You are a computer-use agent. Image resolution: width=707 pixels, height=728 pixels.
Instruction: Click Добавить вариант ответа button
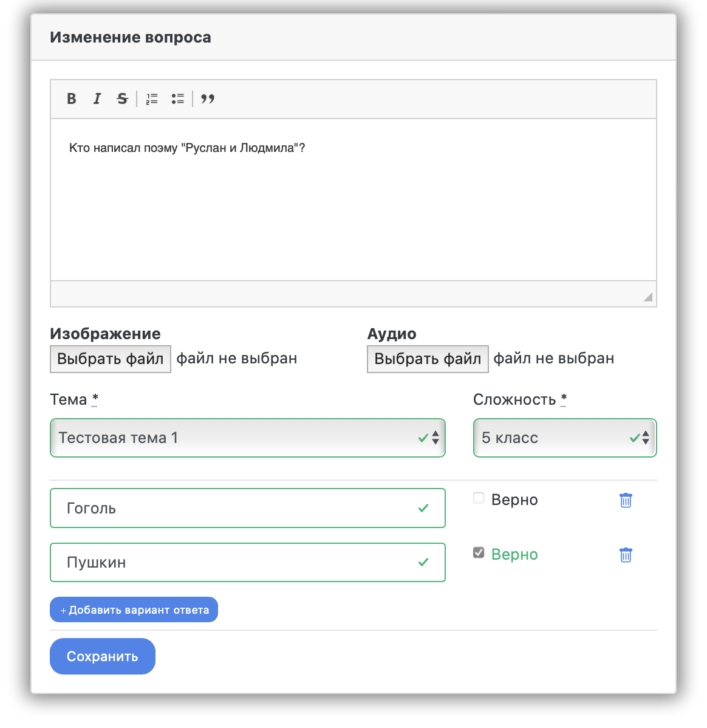pyautogui.click(x=134, y=610)
